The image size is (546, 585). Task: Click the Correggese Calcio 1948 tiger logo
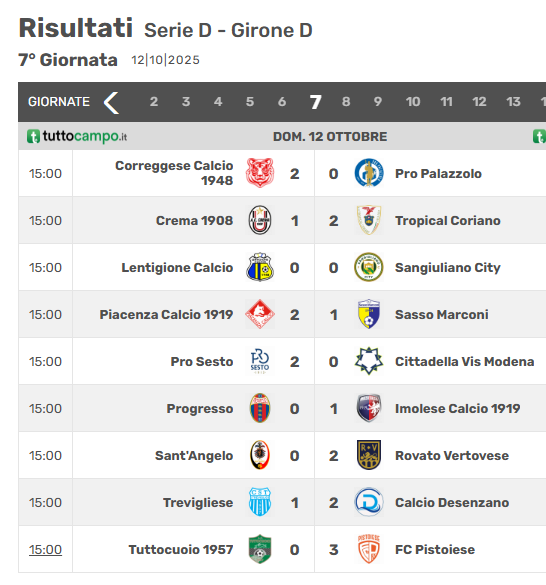tap(260, 173)
